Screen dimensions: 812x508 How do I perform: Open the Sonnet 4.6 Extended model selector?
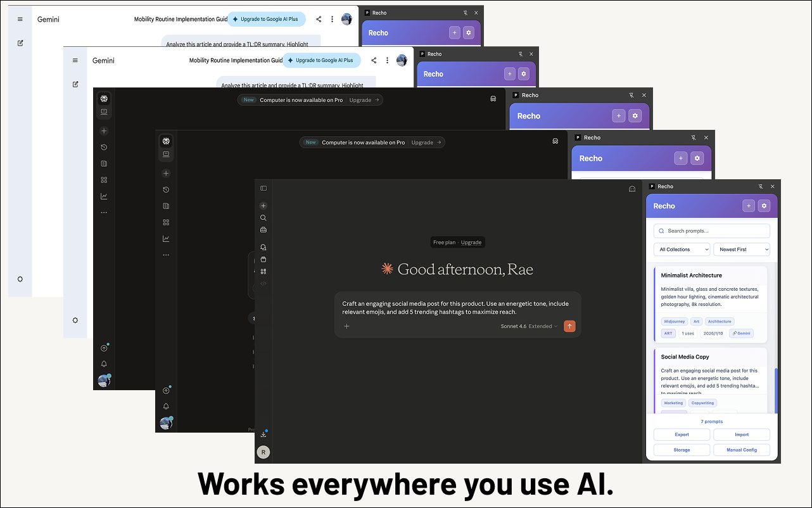pos(530,326)
